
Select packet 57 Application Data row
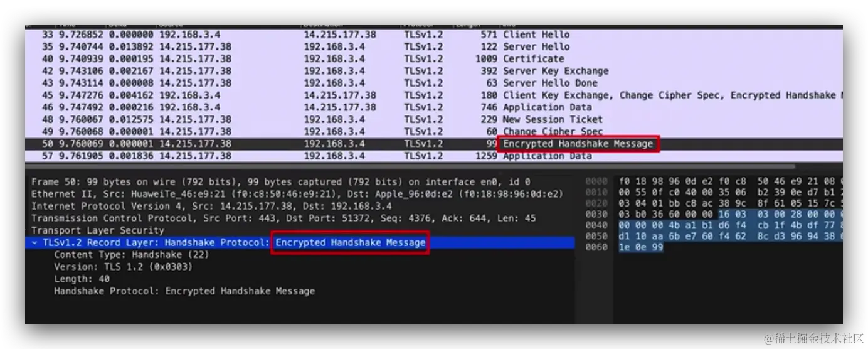coord(434,156)
